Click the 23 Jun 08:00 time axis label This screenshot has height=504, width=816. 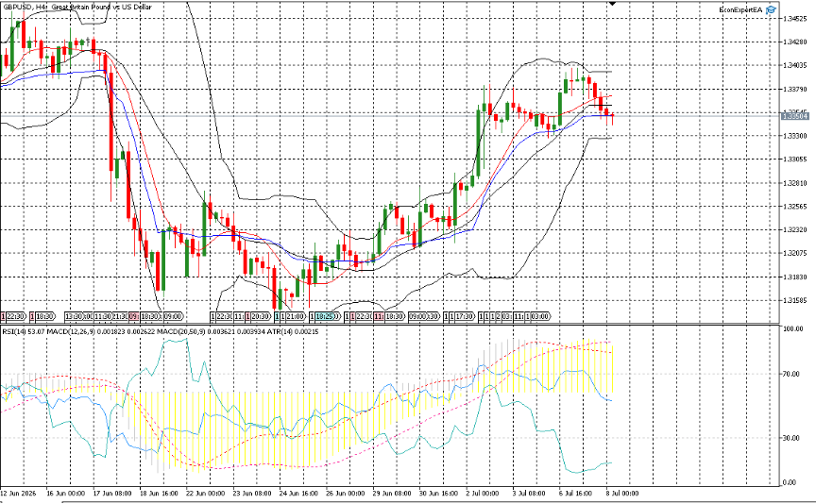tap(252, 493)
